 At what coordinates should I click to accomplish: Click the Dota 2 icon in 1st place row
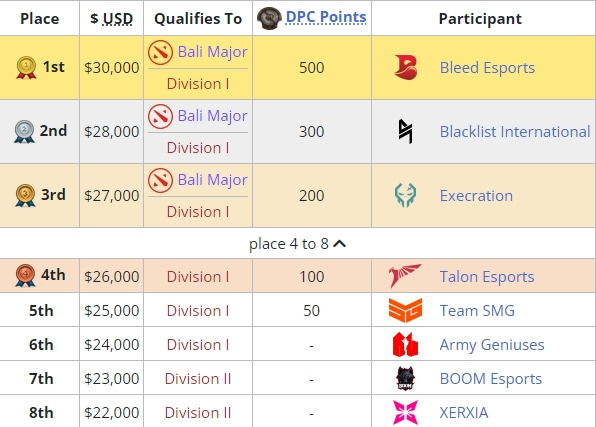click(x=160, y=52)
